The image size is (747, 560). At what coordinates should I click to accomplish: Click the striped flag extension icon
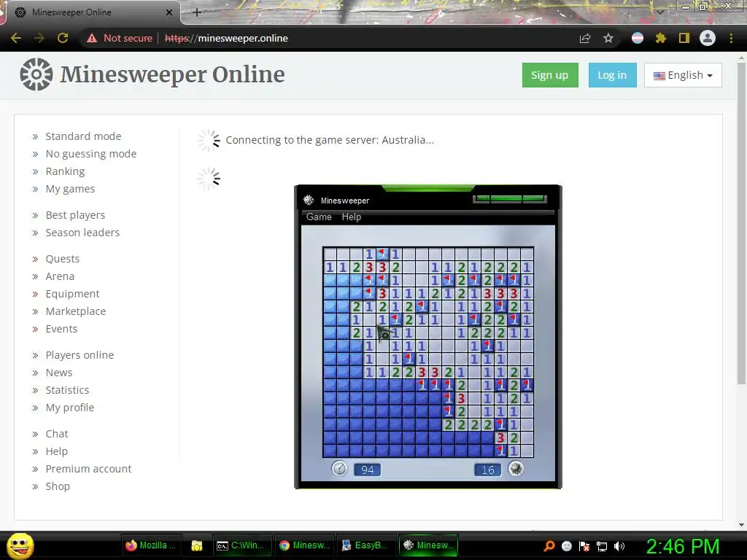click(x=638, y=38)
